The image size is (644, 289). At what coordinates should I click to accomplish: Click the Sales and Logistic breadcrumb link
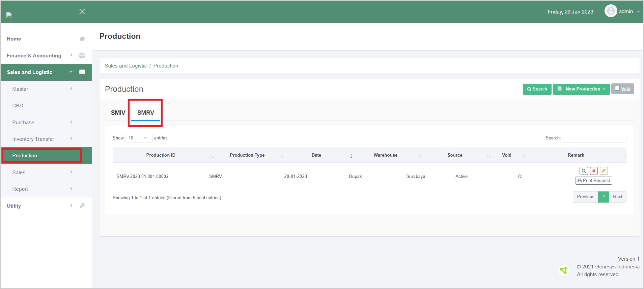125,66
